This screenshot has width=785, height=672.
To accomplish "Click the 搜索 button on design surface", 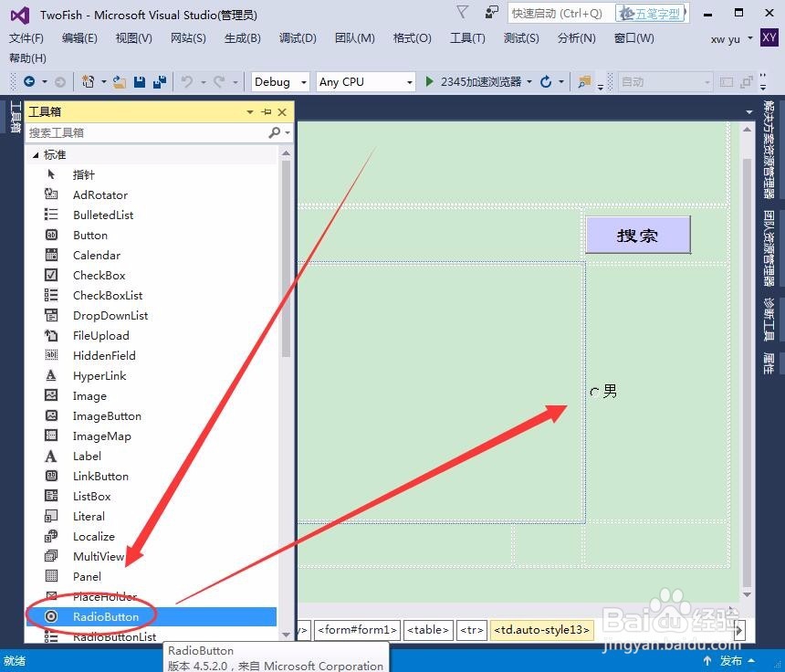I will (638, 235).
